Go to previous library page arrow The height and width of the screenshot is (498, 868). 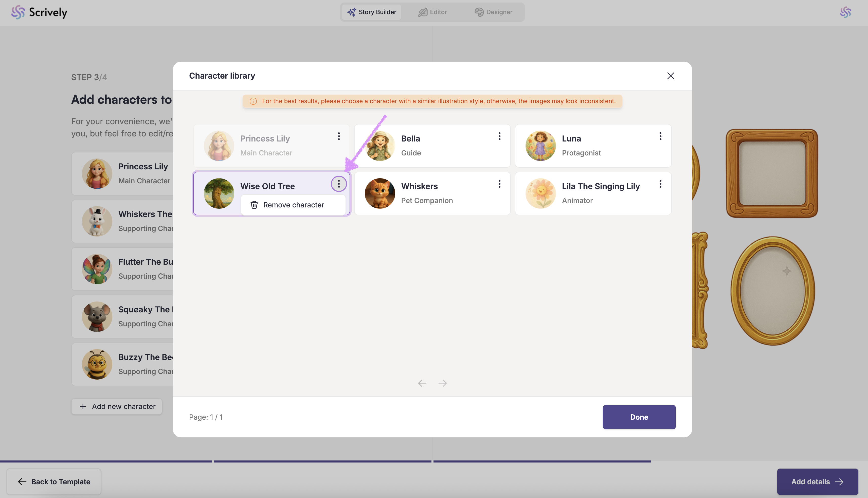coord(422,383)
